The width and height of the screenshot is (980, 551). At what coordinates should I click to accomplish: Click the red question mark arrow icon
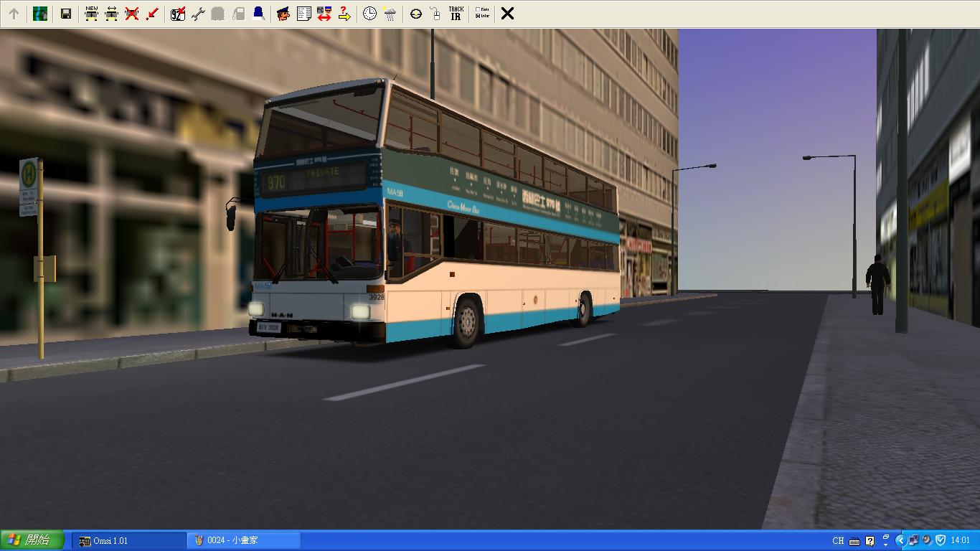[x=344, y=14]
